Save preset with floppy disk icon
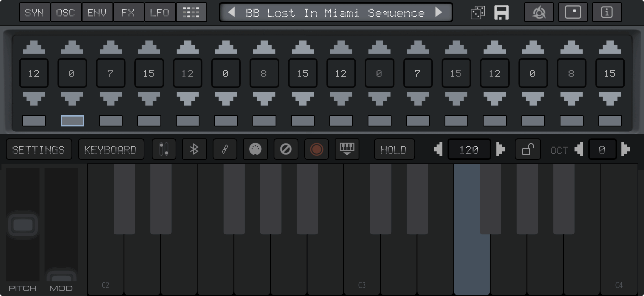Viewport: 644px width, 296px height. [x=501, y=13]
